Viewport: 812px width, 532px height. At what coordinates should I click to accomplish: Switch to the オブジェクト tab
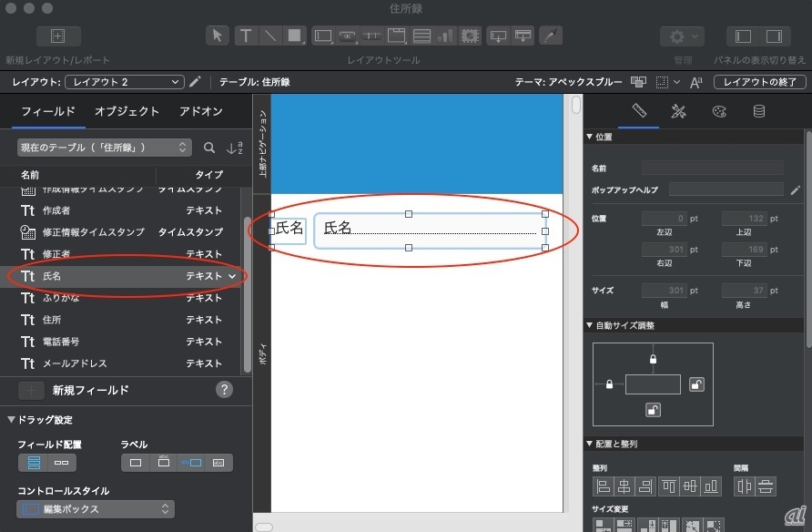[127, 112]
